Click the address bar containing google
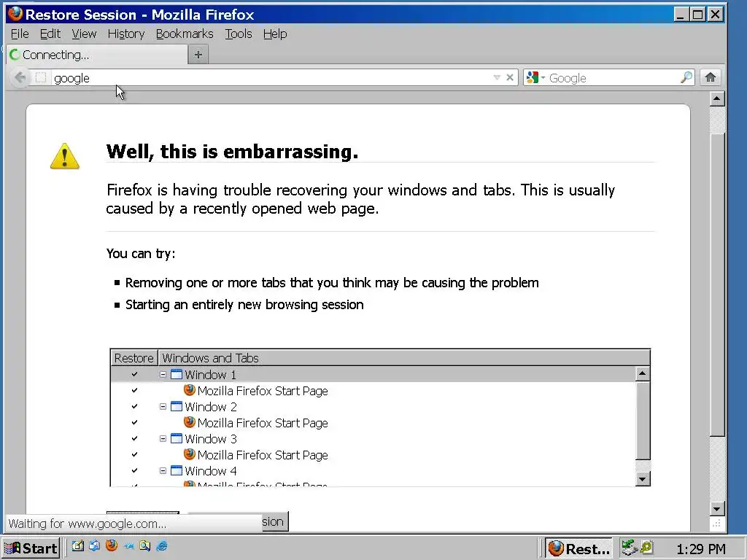Image resolution: width=747 pixels, height=560 pixels. coord(271,77)
